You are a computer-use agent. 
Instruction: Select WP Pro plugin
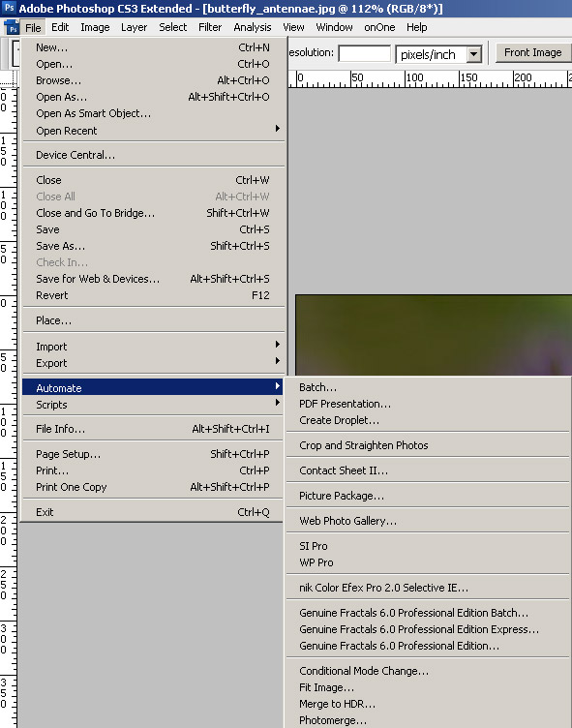428,562
